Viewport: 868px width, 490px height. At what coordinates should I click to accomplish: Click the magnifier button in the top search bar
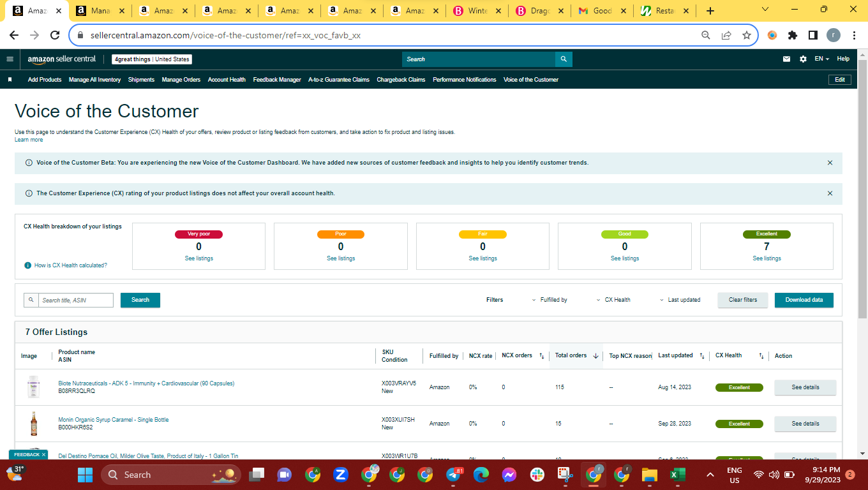[564, 59]
